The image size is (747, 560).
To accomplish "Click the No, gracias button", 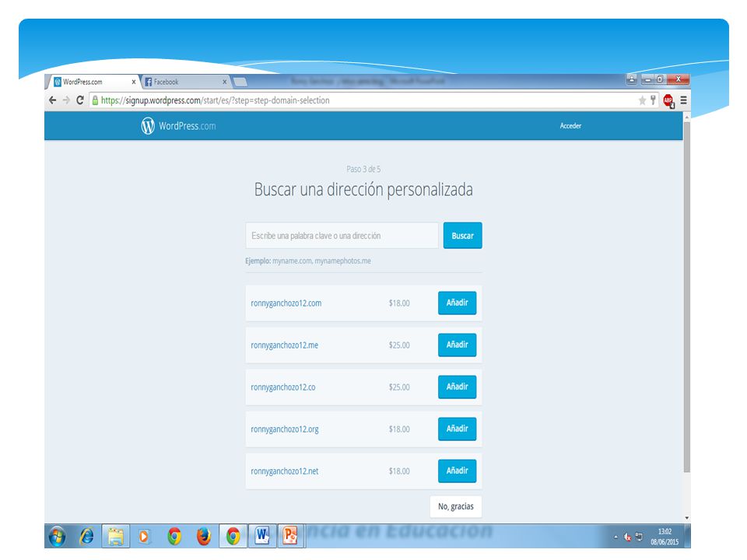I will tap(456, 506).
